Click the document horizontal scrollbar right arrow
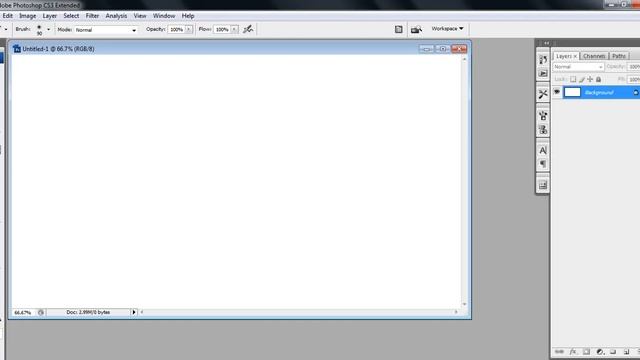 click(456, 312)
